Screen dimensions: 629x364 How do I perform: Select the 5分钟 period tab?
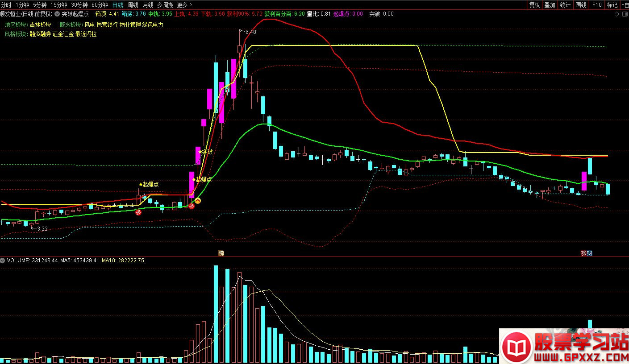pos(40,5)
